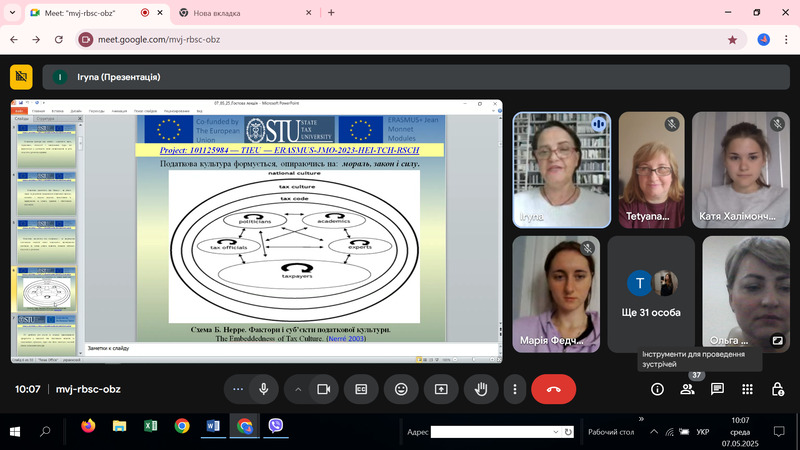Open audio options dots beside microphone
Viewport: 800px width, 450px height.
coord(238,389)
